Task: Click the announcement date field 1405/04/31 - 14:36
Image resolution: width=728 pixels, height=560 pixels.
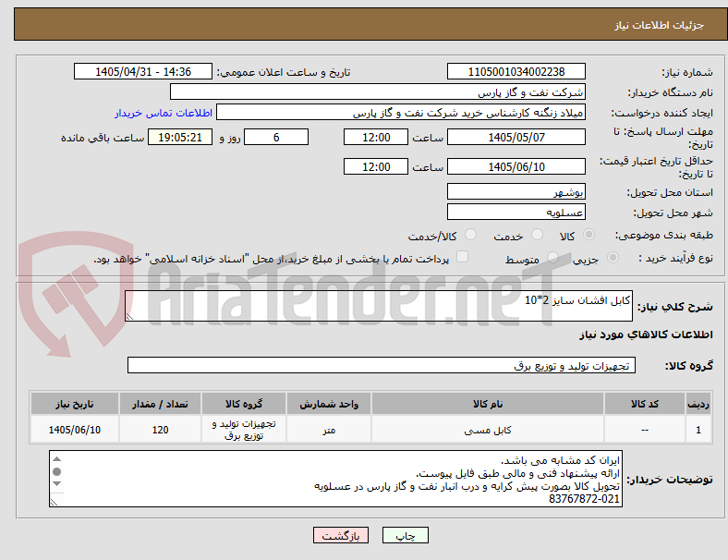Action: (143, 71)
